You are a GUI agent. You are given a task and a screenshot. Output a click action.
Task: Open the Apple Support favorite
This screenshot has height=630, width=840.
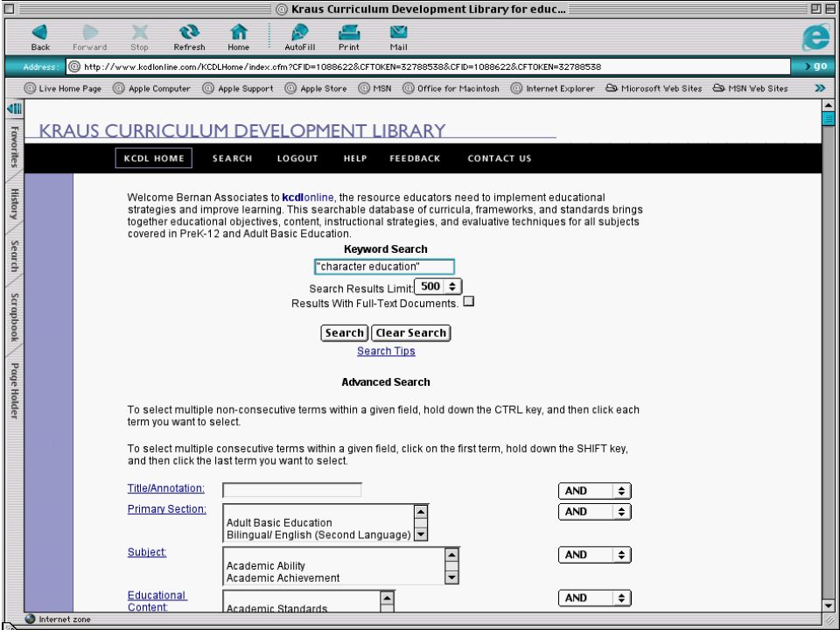(x=237, y=88)
